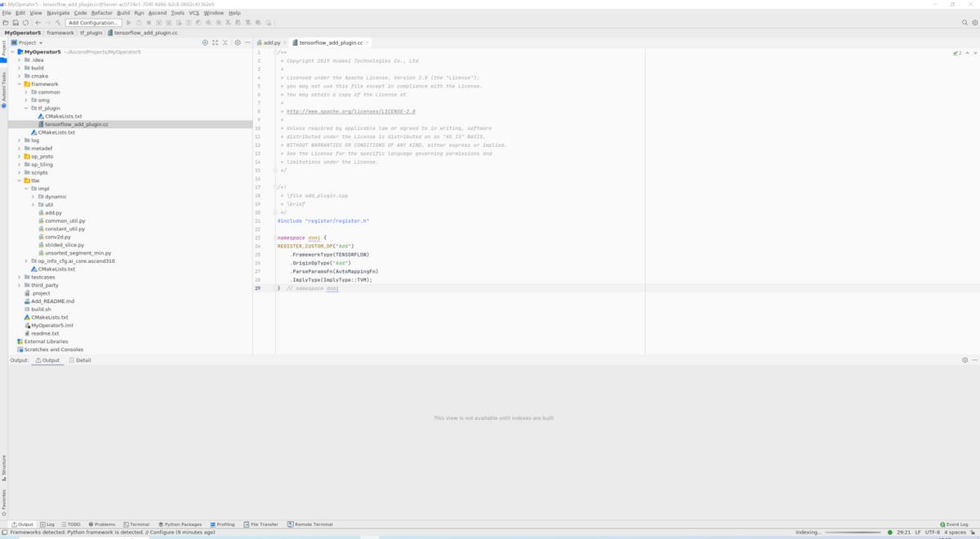Click the Save All toolbar icon
Viewport: 980px width, 539px height.
(x=16, y=23)
